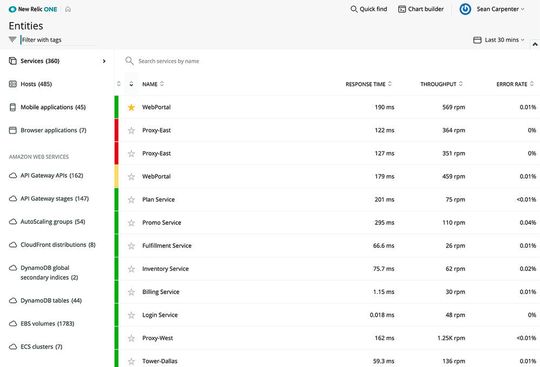The width and height of the screenshot is (540, 367).
Task: Click the Services stack icon
Action: [x=13, y=61]
